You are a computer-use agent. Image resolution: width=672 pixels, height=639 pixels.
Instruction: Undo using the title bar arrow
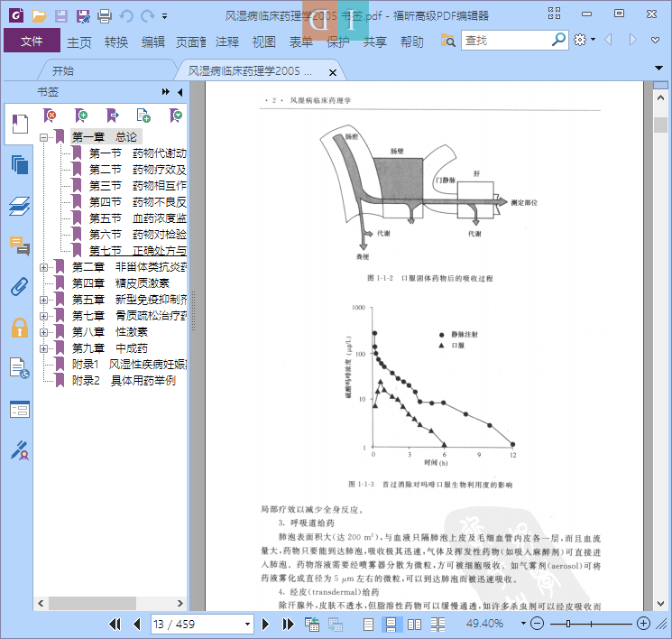point(126,16)
